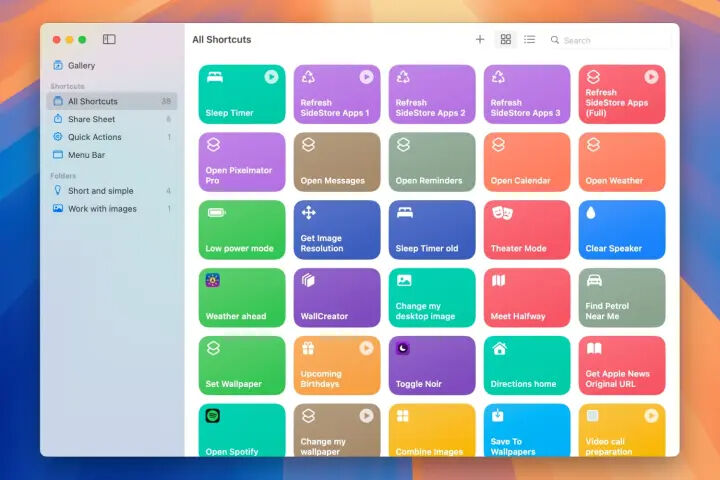Select All Shortcuts in sidebar

pos(92,101)
